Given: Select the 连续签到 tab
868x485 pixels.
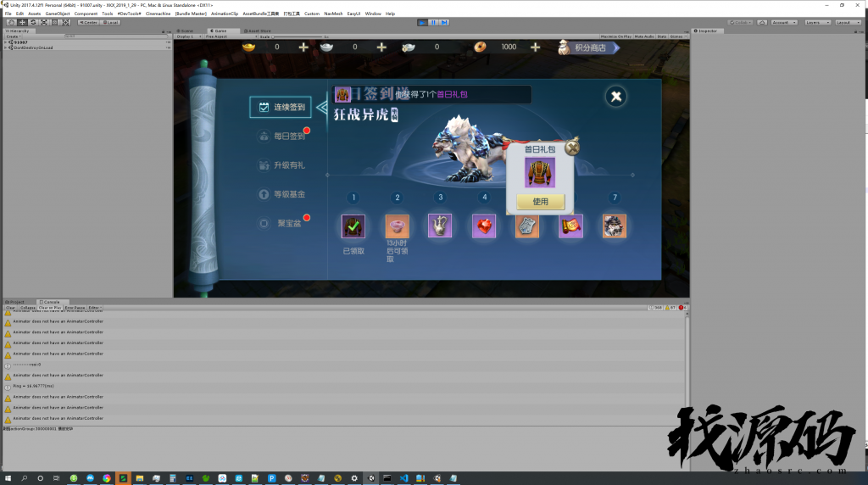Looking at the screenshot, I should [x=281, y=107].
